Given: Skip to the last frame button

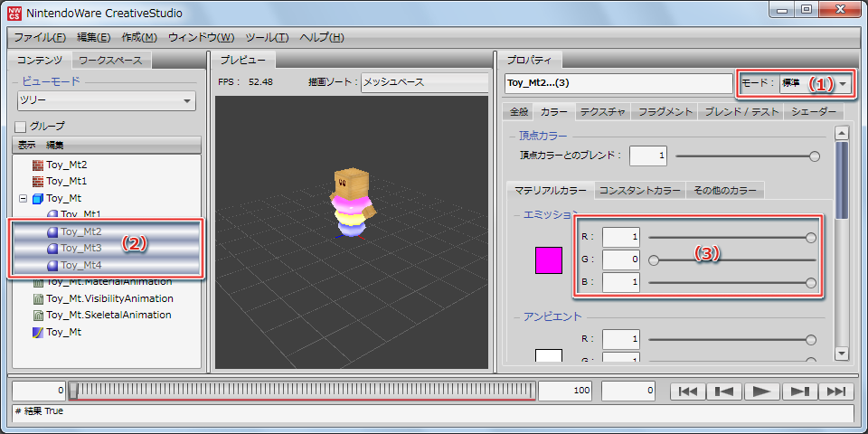Looking at the screenshot, I should 835,391.
